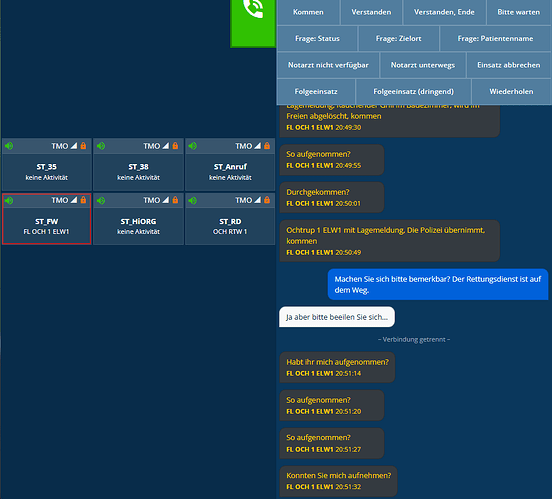Click the lock icon on ST_38 channel

pyautogui.click(x=175, y=146)
